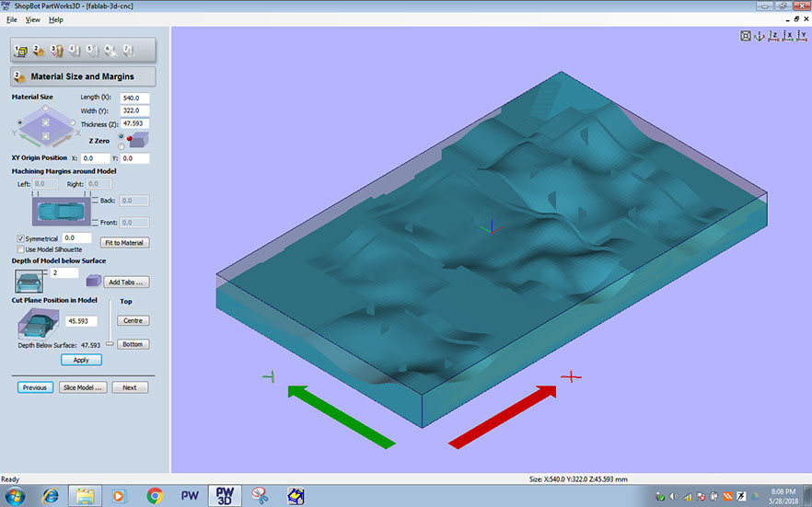Click purple block icon beside Add Tabs
812x507 pixels.
93,281
